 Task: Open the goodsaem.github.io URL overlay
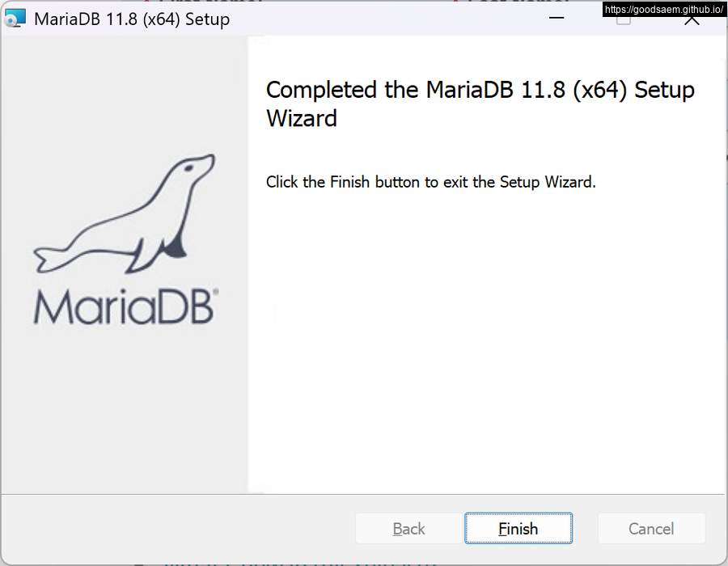click(x=664, y=9)
